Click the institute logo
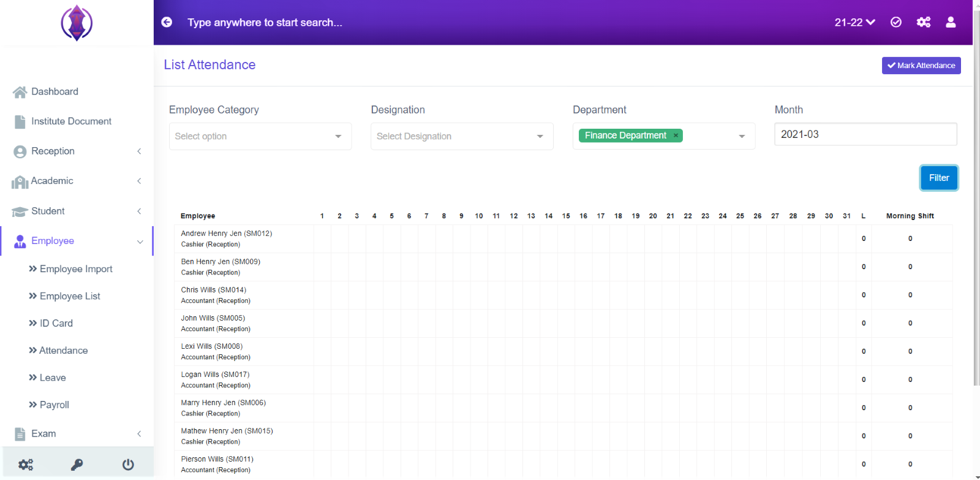The height and width of the screenshot is (480, 980). 77,23
